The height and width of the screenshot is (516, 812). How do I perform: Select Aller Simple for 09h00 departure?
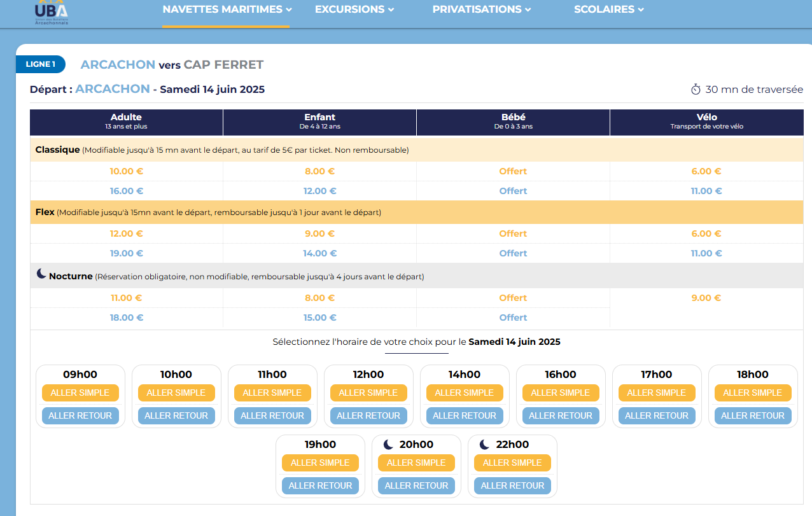(x=80, y=393)
